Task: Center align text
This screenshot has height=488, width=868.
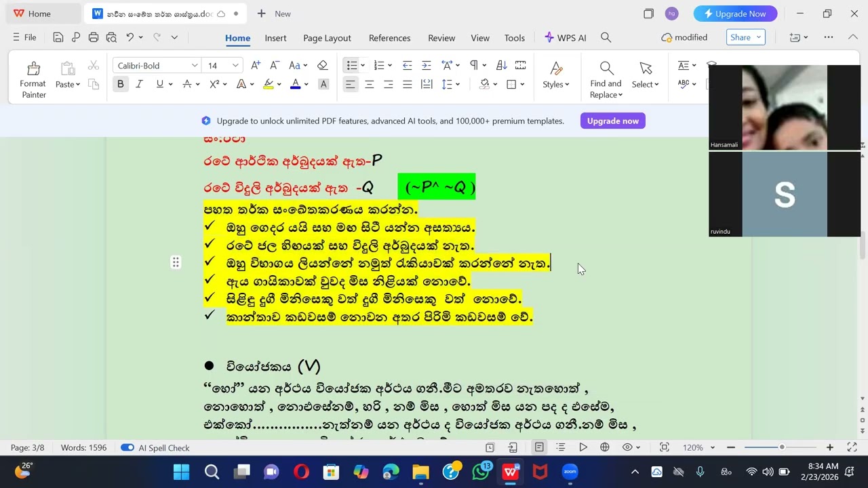Action: (370, 84)
